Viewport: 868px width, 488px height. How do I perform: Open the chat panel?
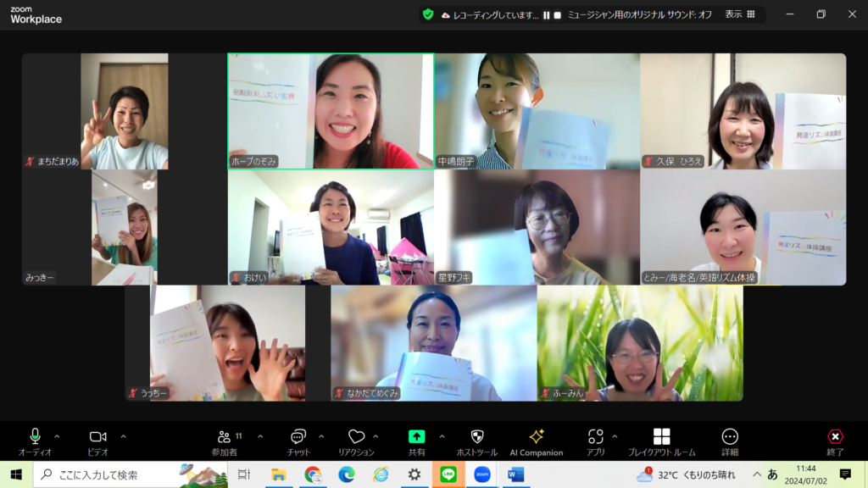click(x=298, y=439)
